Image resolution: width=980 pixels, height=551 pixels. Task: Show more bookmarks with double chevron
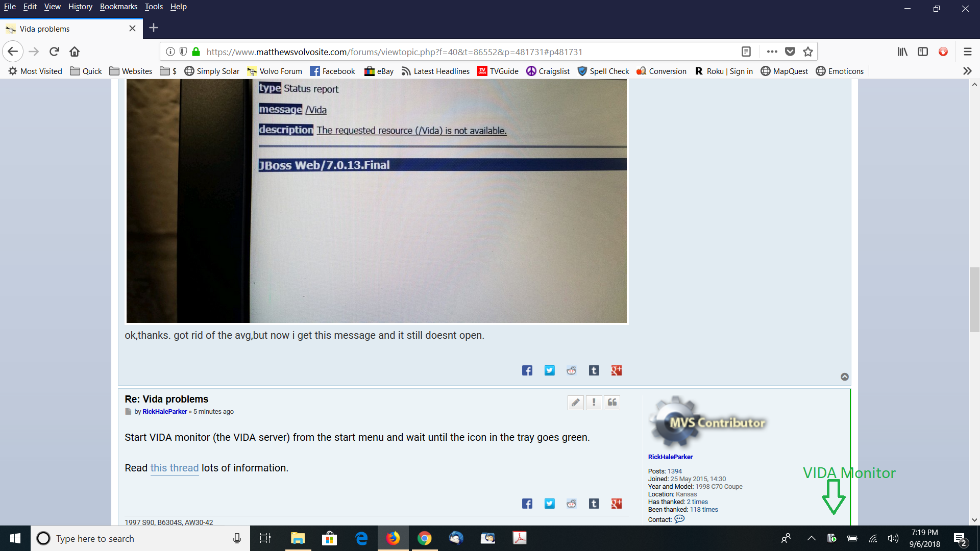click(x=967, y=71)
